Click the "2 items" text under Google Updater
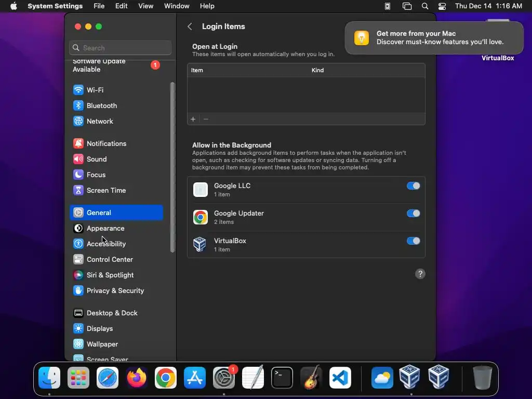Screen dimensions: 532x399 (224, 222)
